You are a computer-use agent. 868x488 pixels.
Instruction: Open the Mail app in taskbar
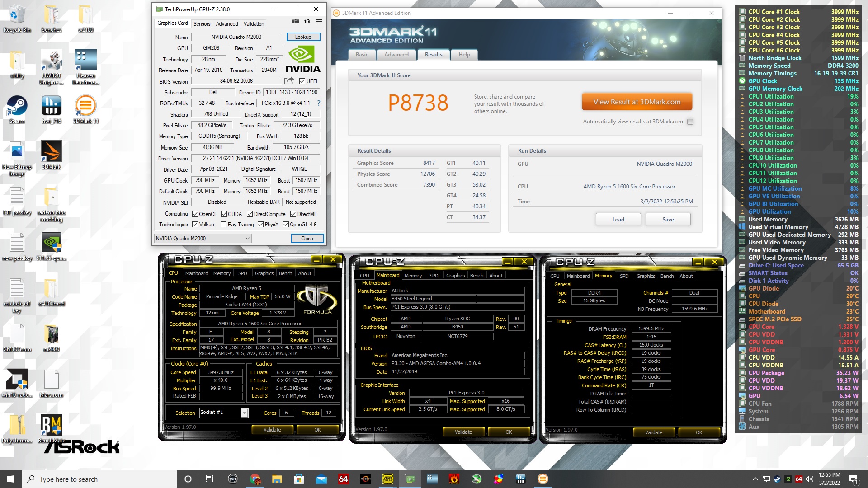coord(321,479)
